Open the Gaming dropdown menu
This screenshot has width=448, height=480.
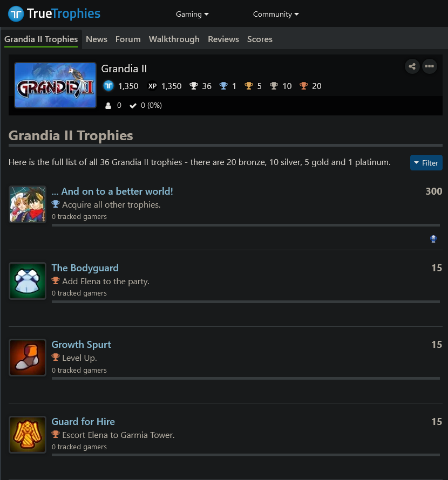pyautogui.click(x=192, y=14)
